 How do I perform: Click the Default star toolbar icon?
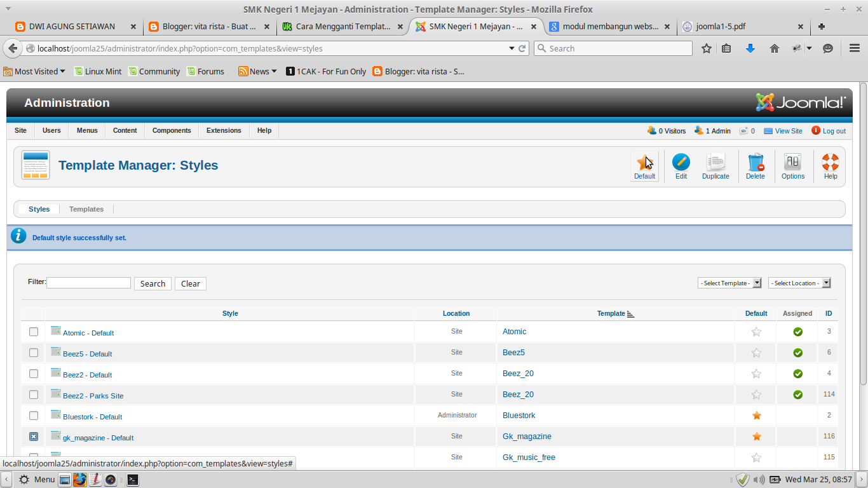[x=644, y=165]
